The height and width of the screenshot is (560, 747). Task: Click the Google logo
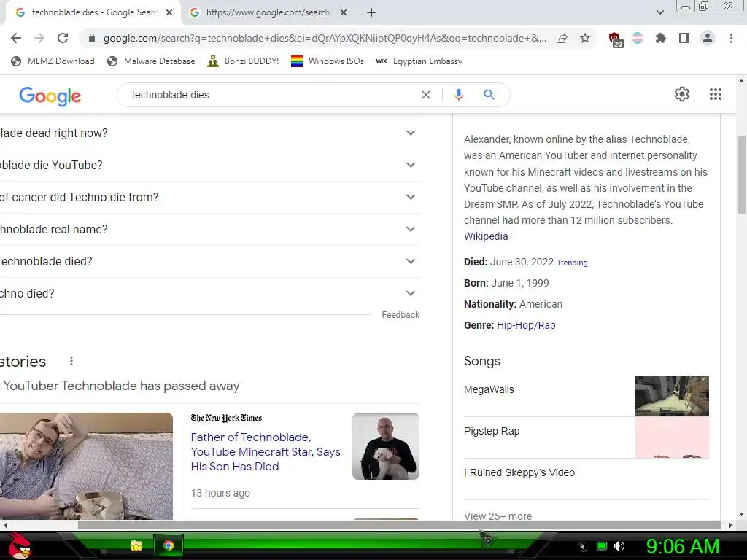point(50,96)
